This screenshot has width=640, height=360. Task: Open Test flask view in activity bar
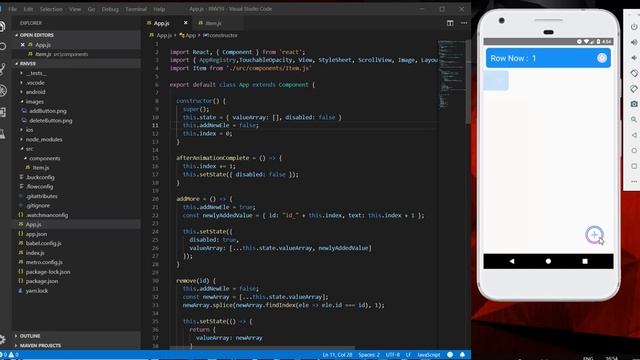(2, 133)
